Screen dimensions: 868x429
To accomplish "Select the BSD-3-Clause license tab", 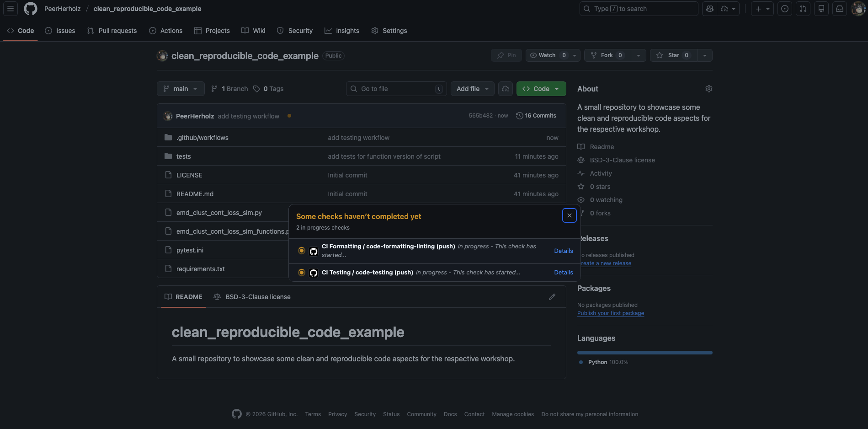I will [x=252, y=297].
